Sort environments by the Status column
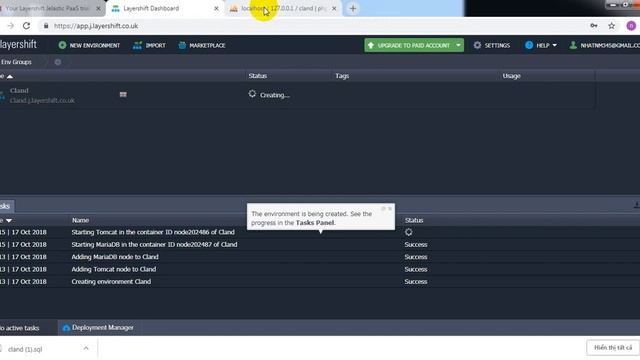This screenshot has width=640, height=360. point(258,76)
